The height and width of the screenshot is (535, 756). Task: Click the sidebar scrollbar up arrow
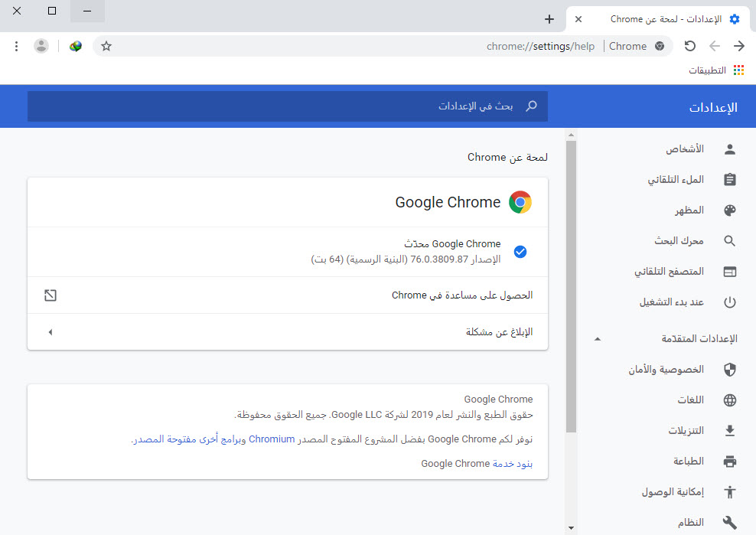click(571, 135)
